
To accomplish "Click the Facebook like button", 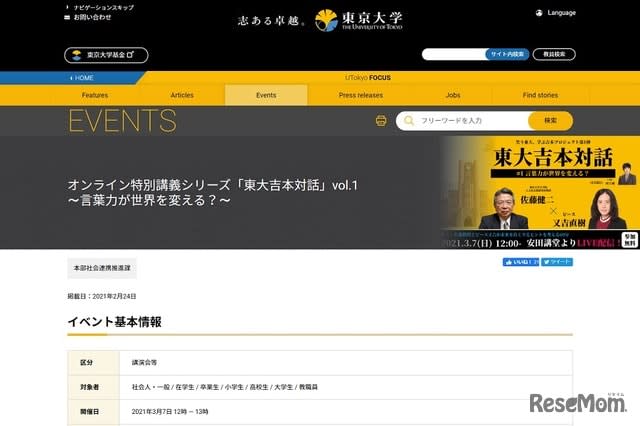I will coord(521,262).
